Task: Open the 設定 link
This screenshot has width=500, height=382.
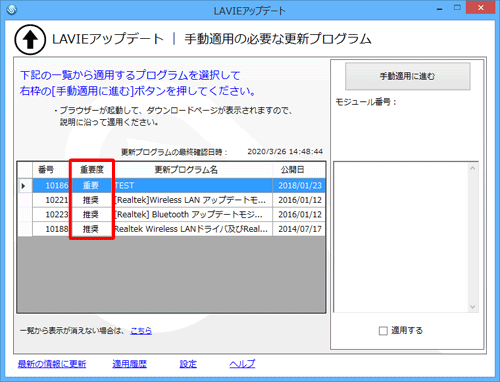Action: click(188, 364)
